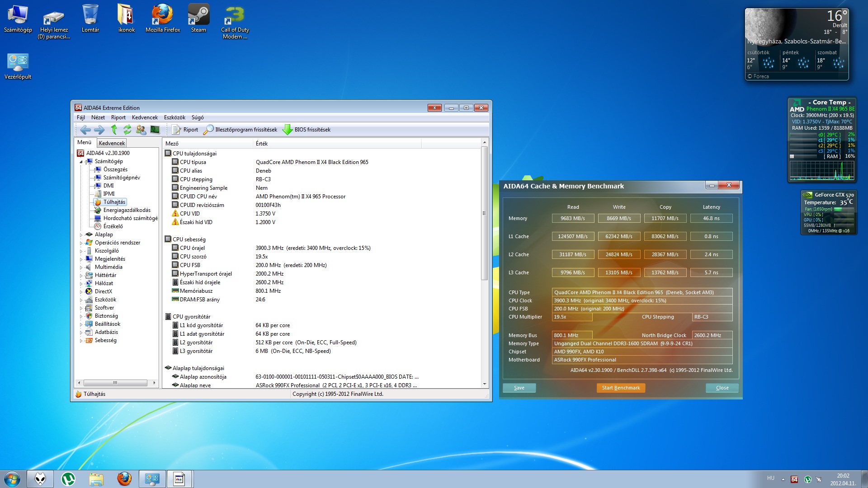Screen dimensions: 868x488
Task: Open the Eszközök menu in menu bar
Action: (x=175, y=117)
